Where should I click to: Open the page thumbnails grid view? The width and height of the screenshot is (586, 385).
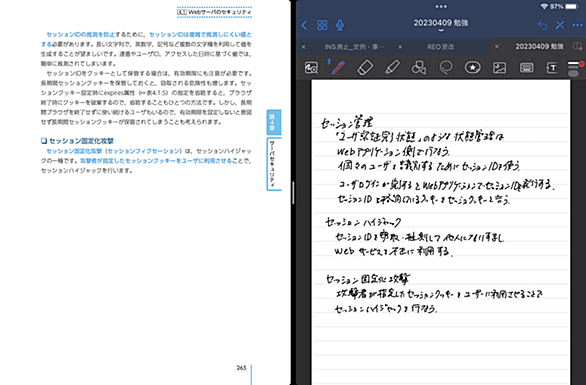322,25
